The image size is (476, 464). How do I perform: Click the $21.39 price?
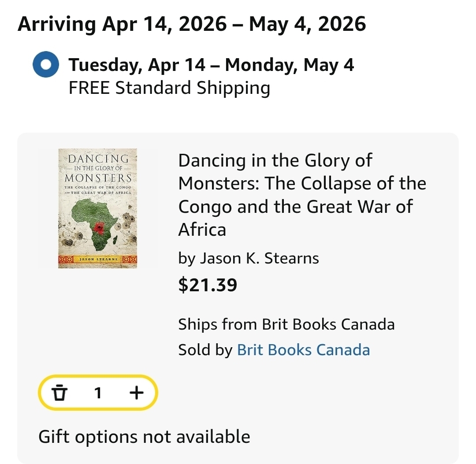point(208,285)
